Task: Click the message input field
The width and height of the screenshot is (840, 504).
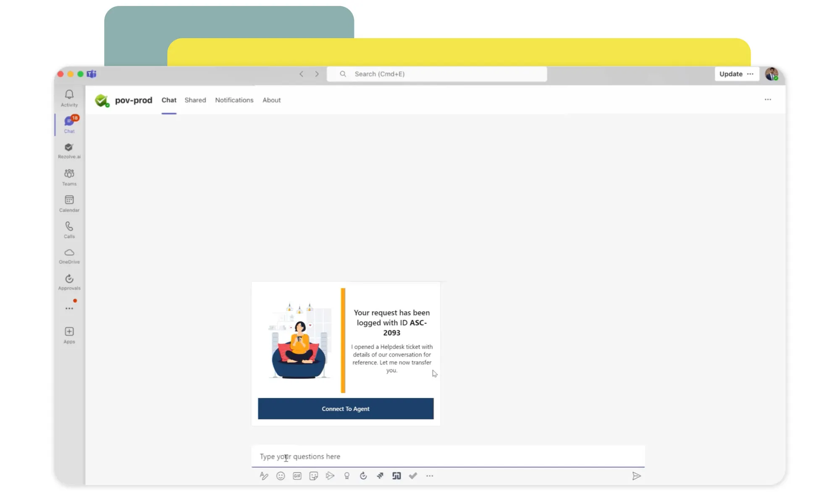Action: (447, 456)
